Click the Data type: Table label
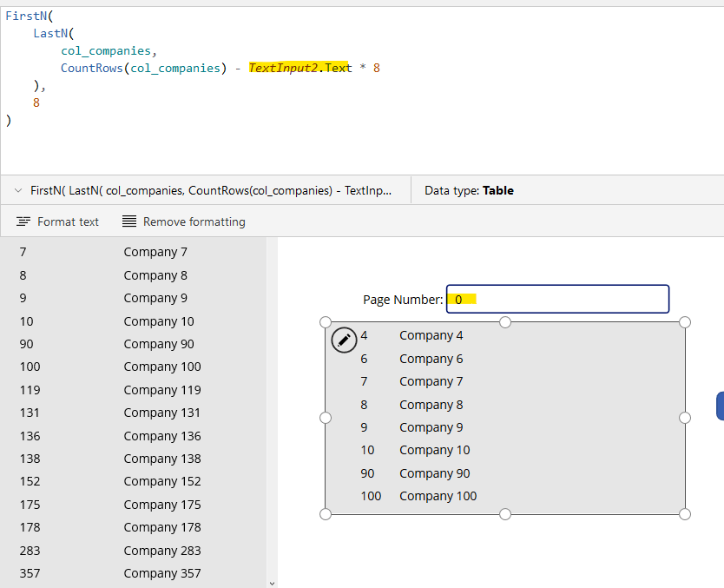 pyautogui.click(x=469, y=190)
